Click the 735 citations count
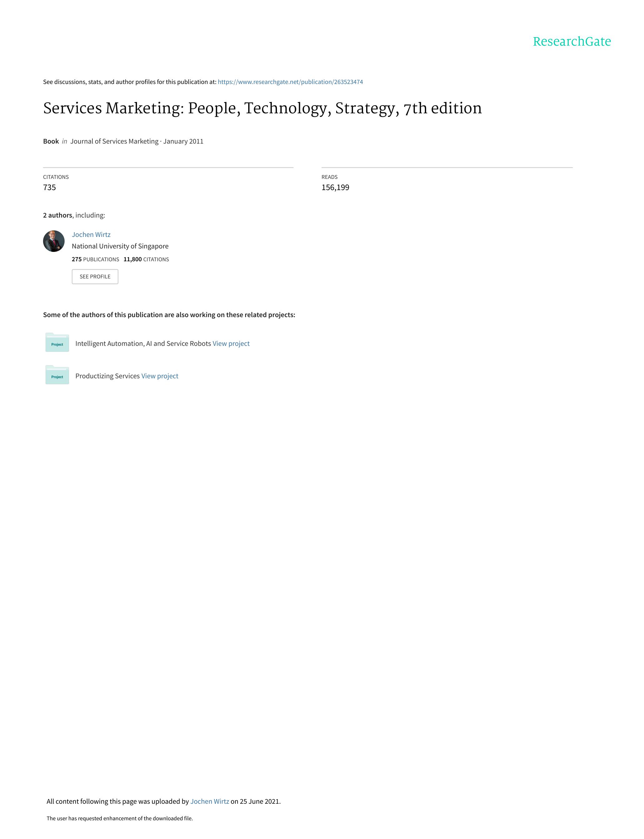Screen dimensions: 644x839 pos(49,187)
